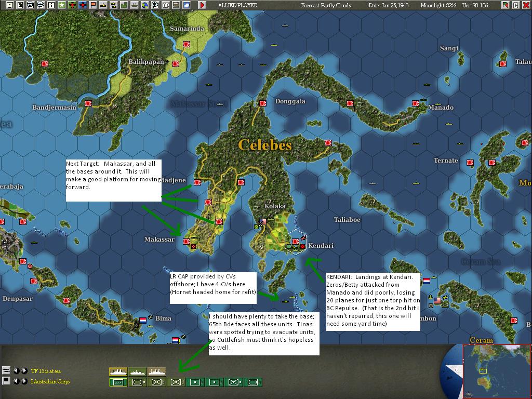
Task: Click the Dutch flag base at Bima
Action: (143, 320)
